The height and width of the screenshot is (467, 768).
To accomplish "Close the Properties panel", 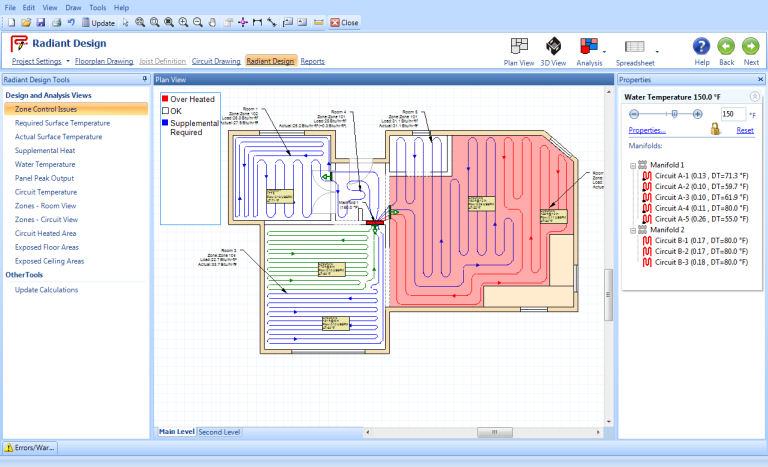I will tap(760, 79).
